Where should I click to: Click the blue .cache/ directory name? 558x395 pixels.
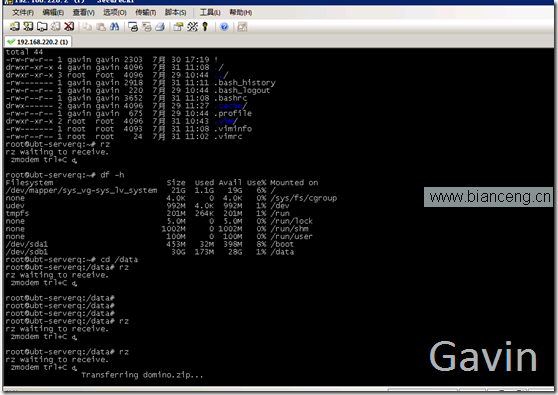click(230, 106)
